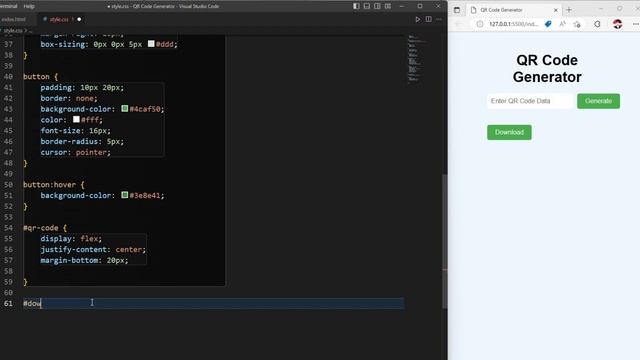Go back in Edge browser

coord(458,24)
